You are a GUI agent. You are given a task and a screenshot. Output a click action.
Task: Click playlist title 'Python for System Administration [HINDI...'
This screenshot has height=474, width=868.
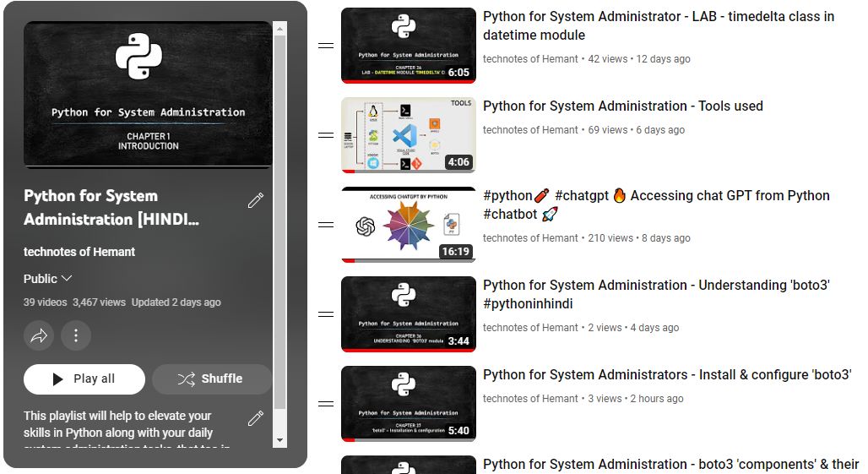click(111, 208)
